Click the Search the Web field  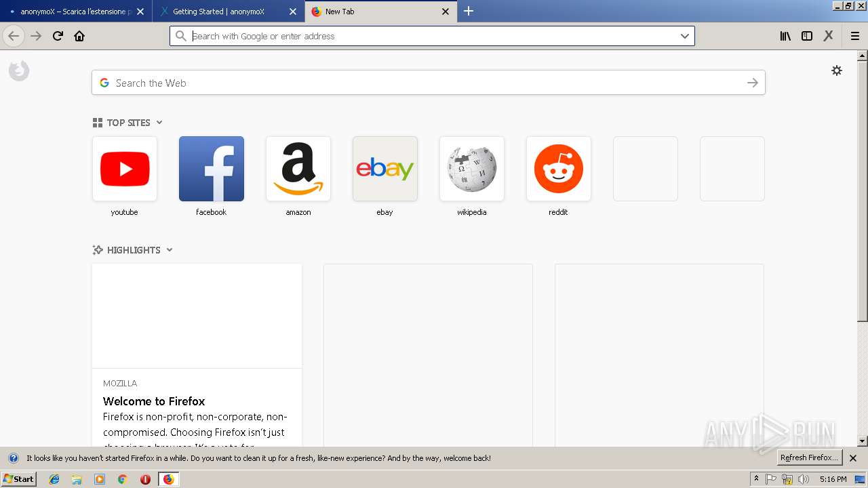coord(429,83)
